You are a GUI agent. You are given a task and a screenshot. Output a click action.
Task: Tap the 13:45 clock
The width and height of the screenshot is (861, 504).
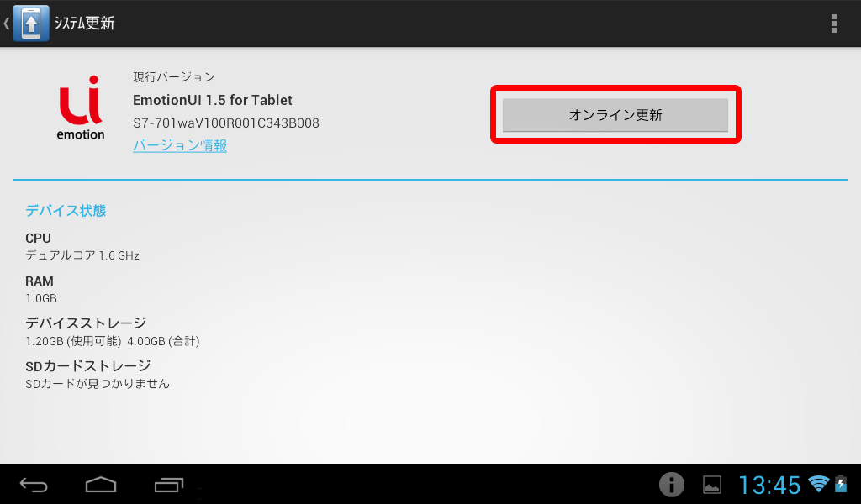[769, 486]
